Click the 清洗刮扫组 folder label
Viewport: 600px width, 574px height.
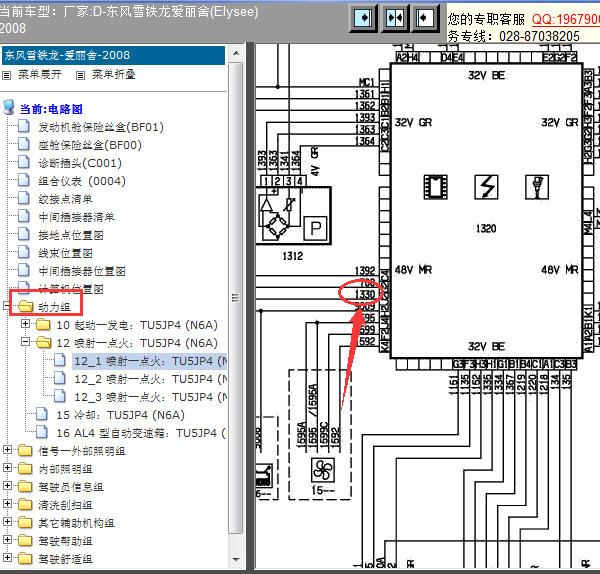point(65,505)
